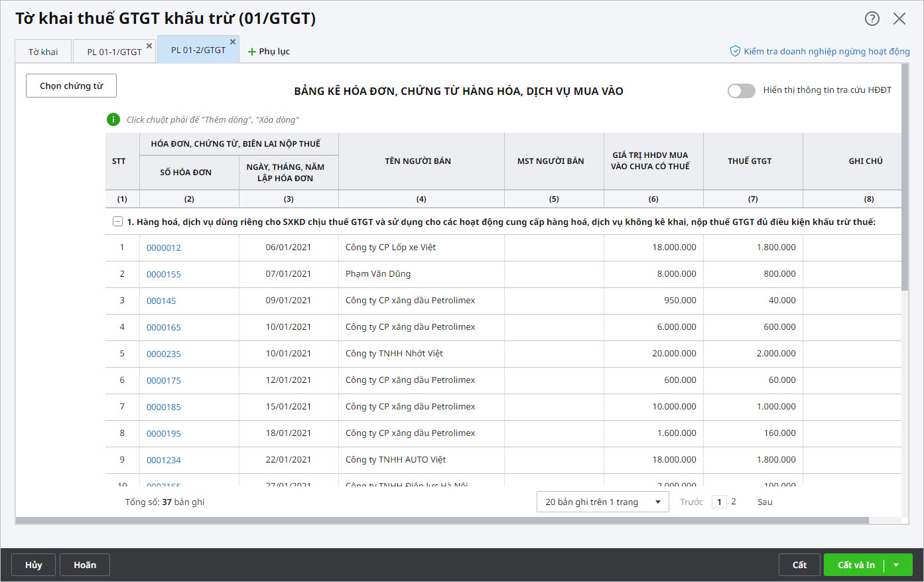
Task: Close the tax declaration dialog with the X
Action: (899, 19)
